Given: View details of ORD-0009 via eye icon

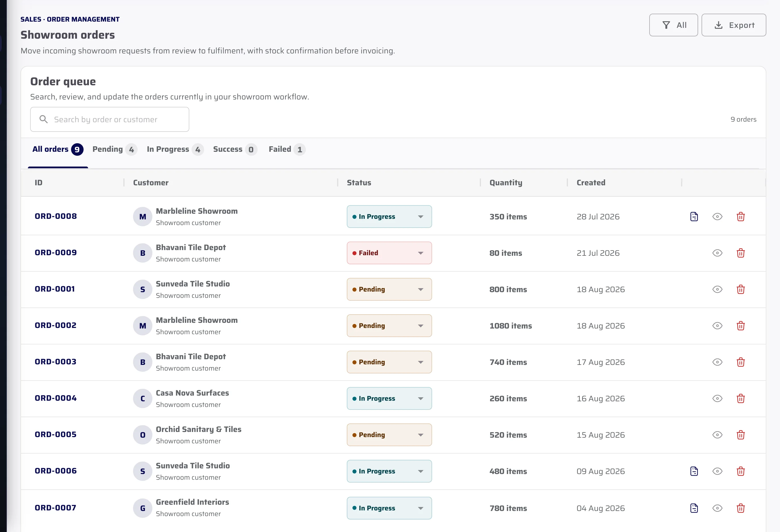Looking at the screenshot, I should 717,253.
